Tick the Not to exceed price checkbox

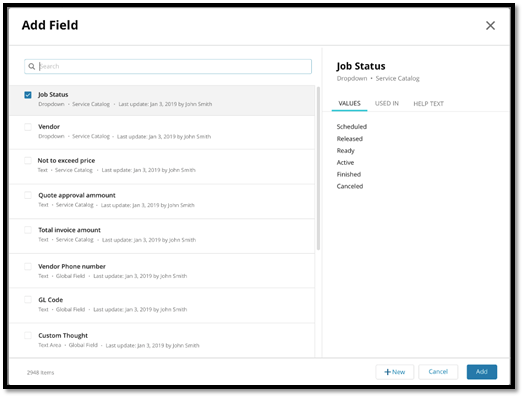point(28,161)
